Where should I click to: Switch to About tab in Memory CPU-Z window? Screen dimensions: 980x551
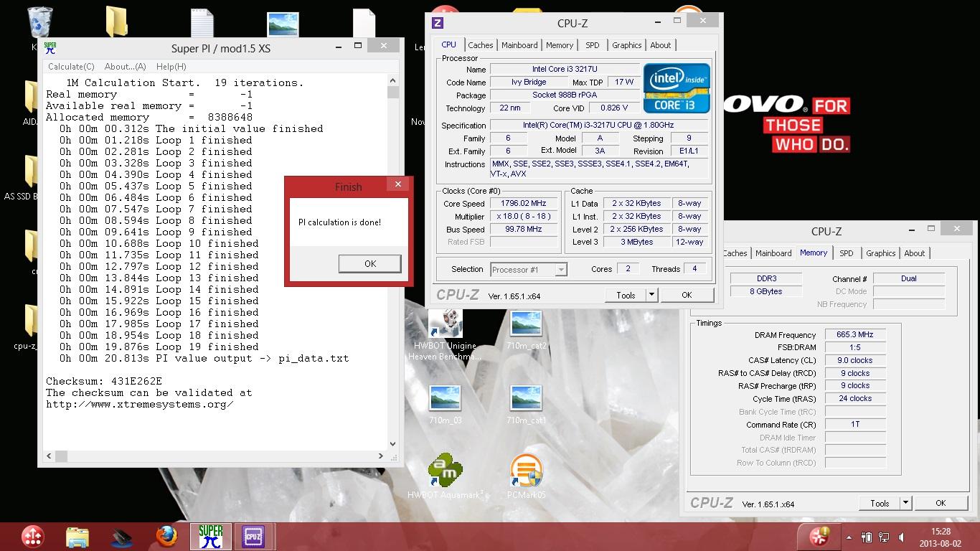coord(914,253)
